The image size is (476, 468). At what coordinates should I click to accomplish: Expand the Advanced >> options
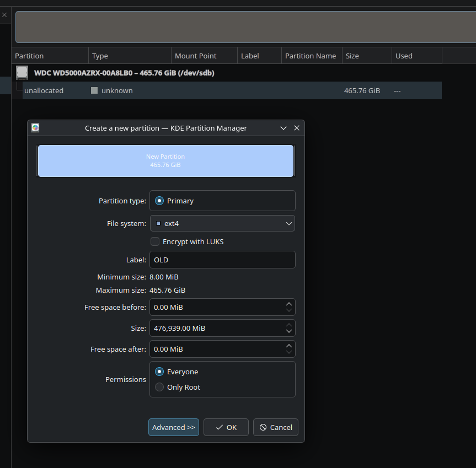tap(174, 427)
